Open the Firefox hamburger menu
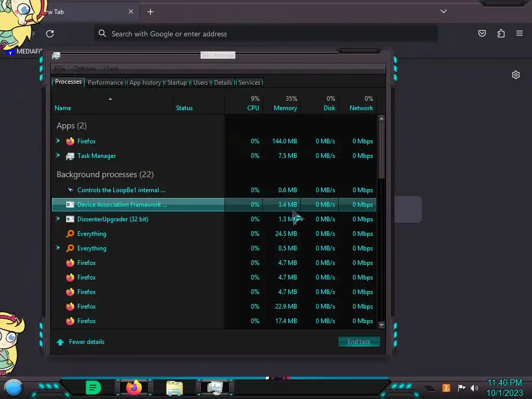The image size is (532, 399). point(520,33)
